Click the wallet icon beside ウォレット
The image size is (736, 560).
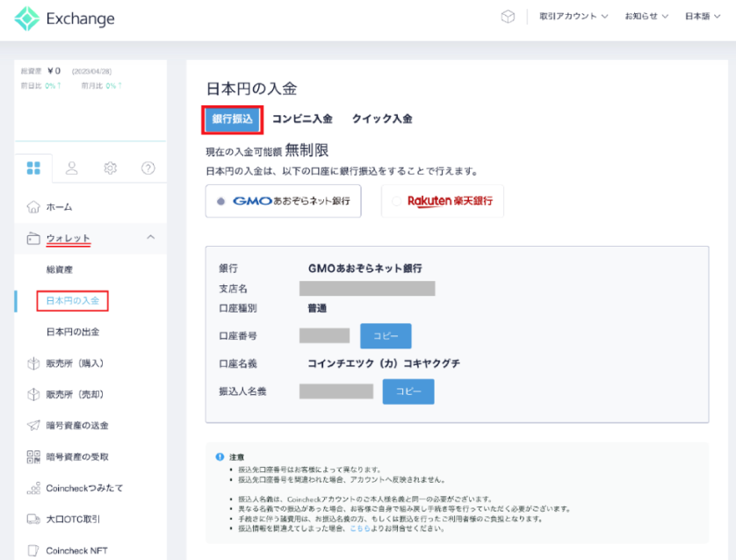tap(33, 238)
